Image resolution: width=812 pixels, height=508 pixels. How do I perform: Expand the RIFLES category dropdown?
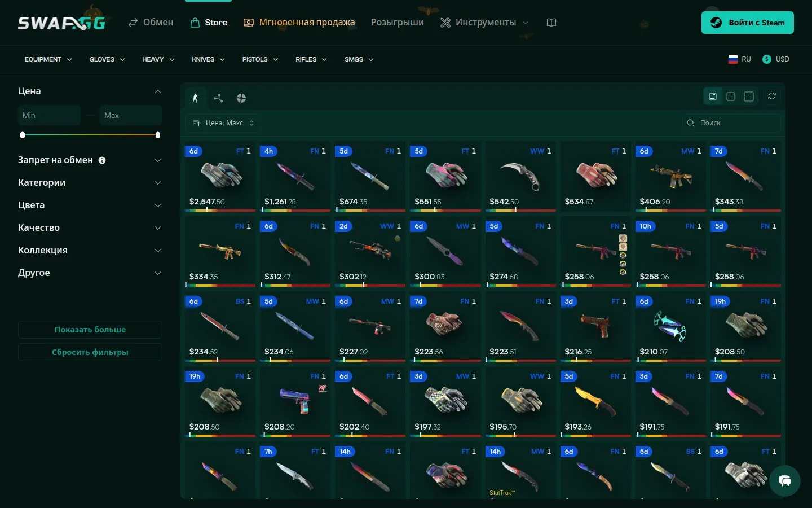click(x=311, y=59)
